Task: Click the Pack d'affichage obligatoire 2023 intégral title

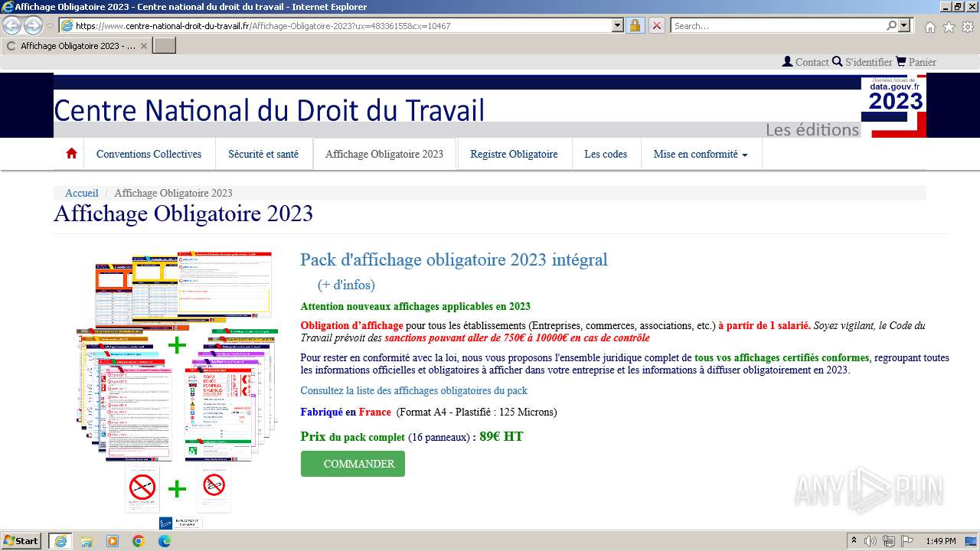Action: 454,259
